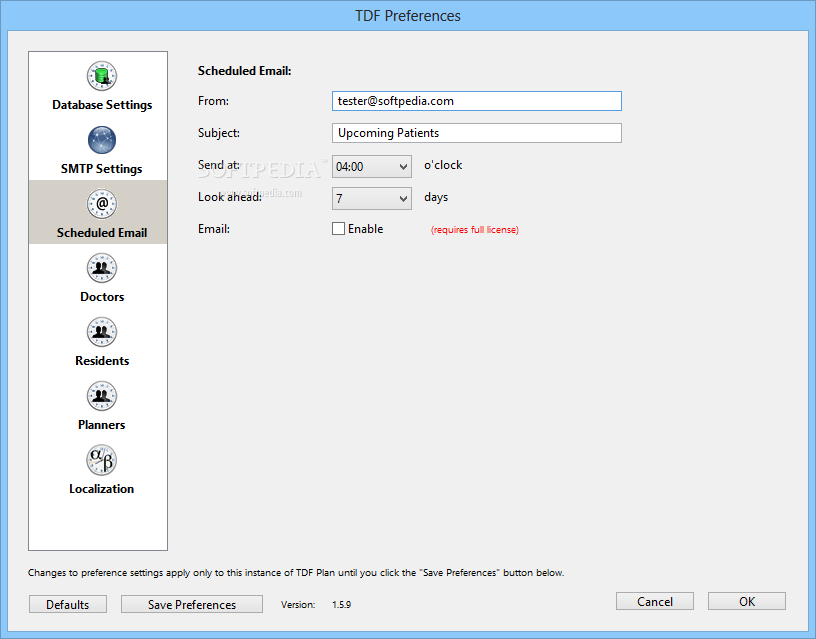Click the 'Scheduled Email:' heading

click(245, 71)
